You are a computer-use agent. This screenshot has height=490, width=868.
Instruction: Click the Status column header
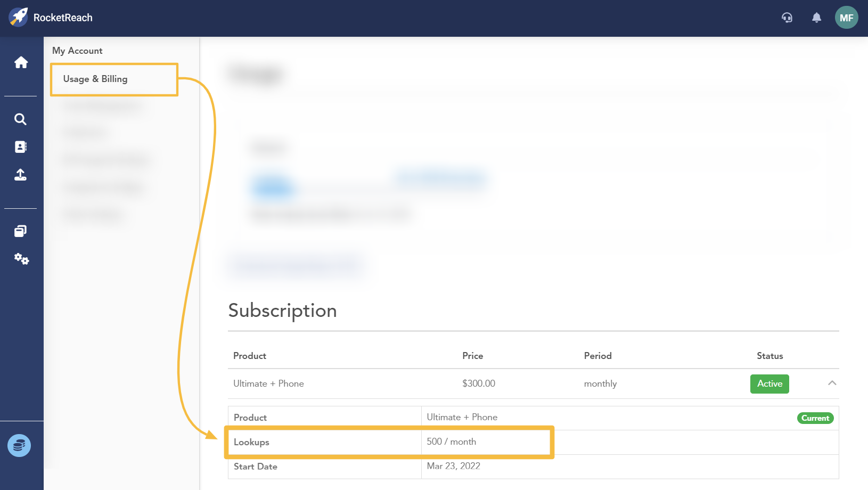(x=770, y=356)
